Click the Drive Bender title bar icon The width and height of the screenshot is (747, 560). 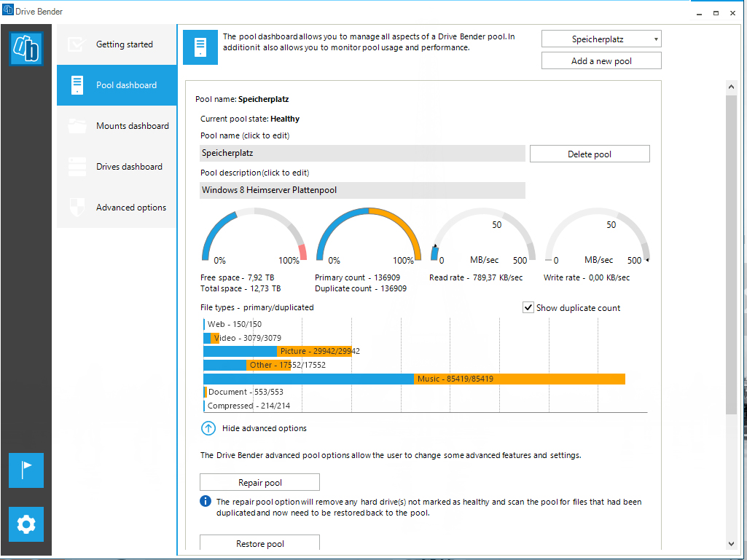(x=7, y=10)
